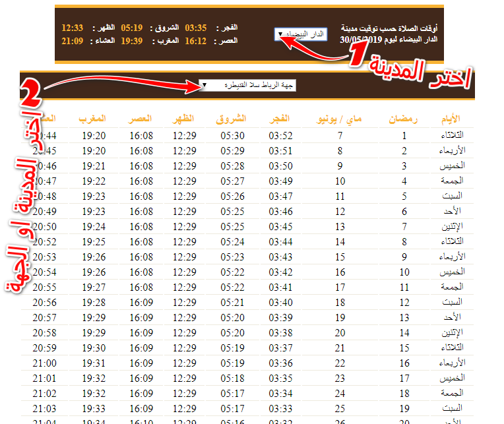Image resolution: width=504 pixels, height=424 pixels.
Task: Click the sunrise time 05:29 cell
Action: coord(232,150)
